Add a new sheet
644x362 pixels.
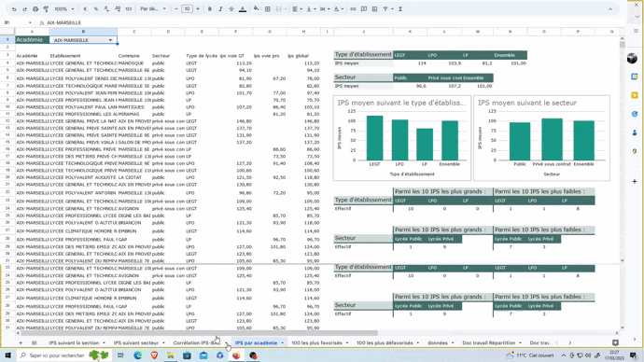(21, 342)
